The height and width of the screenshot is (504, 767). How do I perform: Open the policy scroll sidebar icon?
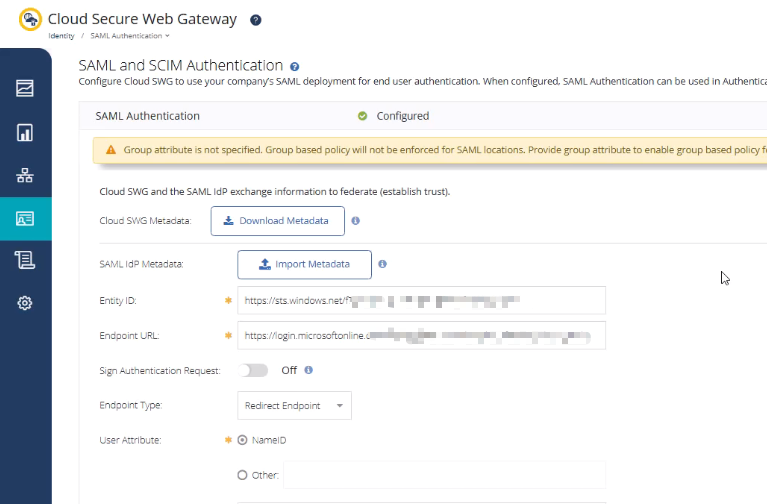pos(25,260)
